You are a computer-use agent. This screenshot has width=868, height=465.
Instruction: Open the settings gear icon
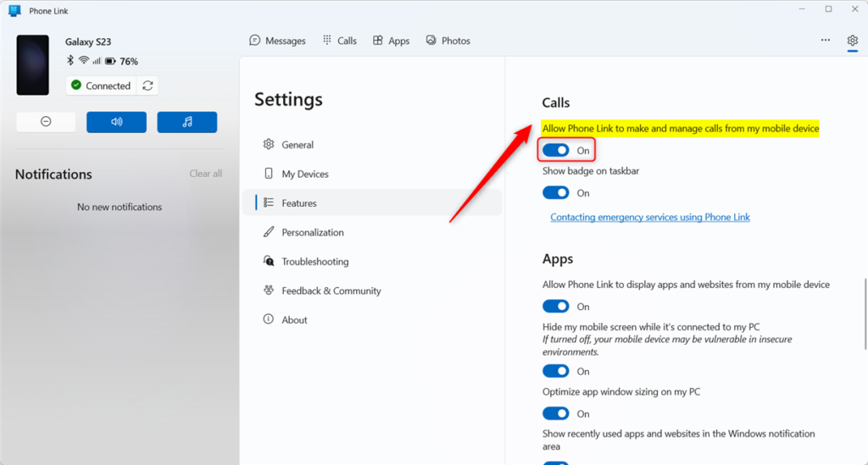pos(852,41)
